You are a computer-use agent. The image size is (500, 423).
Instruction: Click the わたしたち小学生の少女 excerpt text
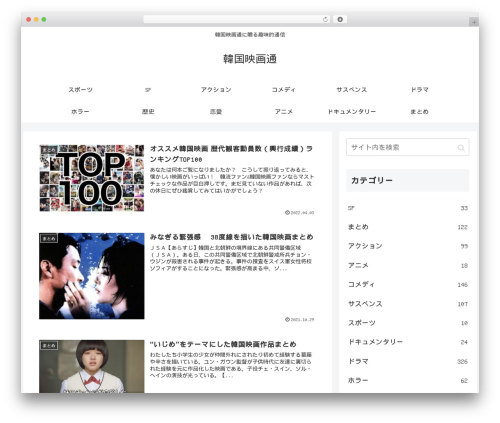click(231, 365)
